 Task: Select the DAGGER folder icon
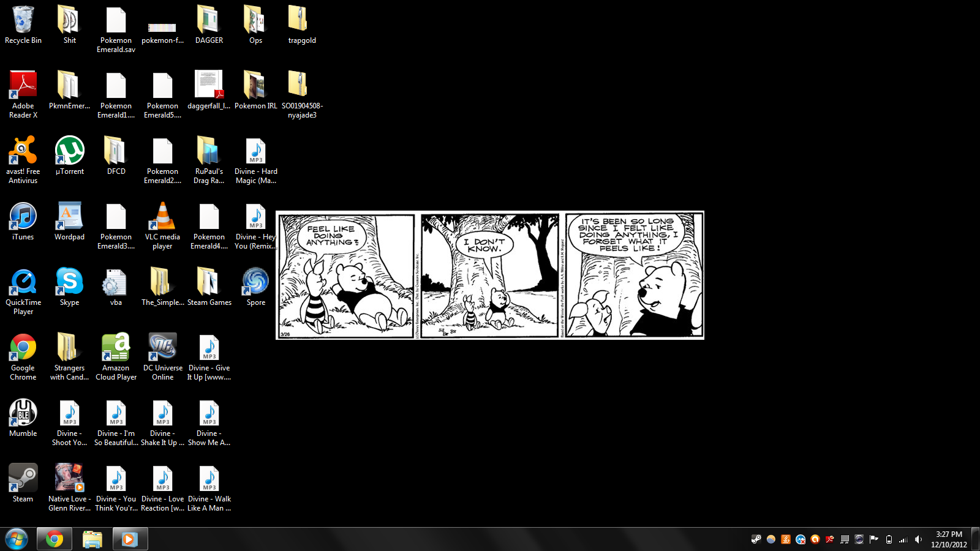[209, 25]
